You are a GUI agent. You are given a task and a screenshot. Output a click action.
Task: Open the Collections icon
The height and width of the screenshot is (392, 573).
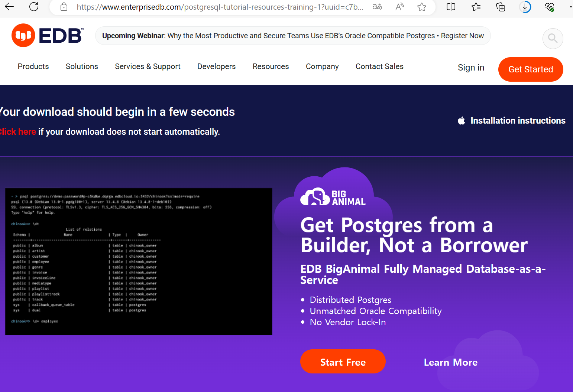coord(501,7)
